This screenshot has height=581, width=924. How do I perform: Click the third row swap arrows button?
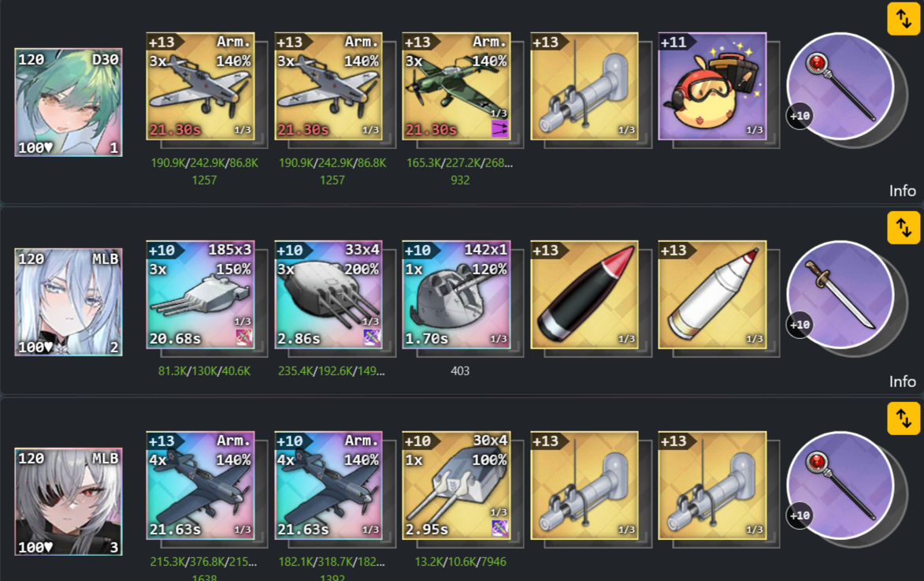pos(904,418)
